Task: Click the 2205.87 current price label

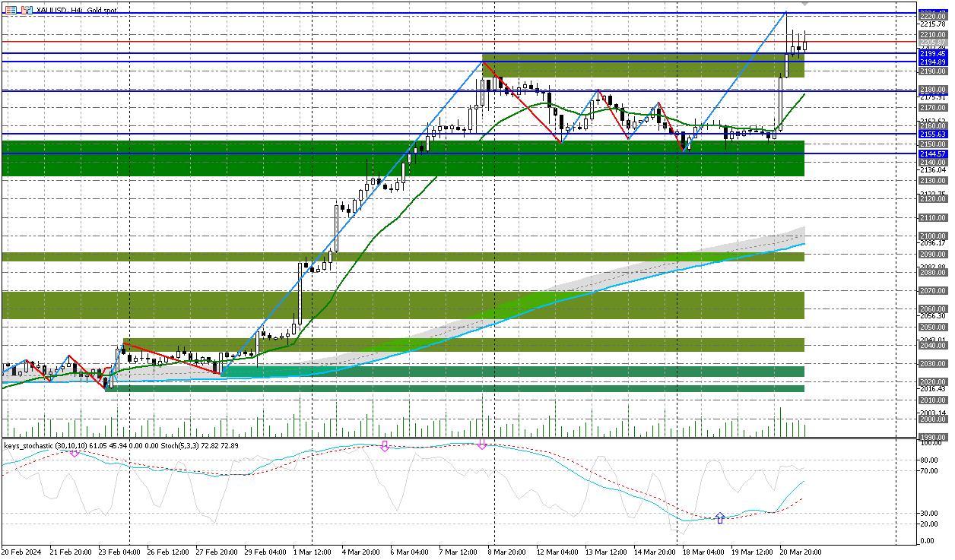Action: click(x=932, y=43)
